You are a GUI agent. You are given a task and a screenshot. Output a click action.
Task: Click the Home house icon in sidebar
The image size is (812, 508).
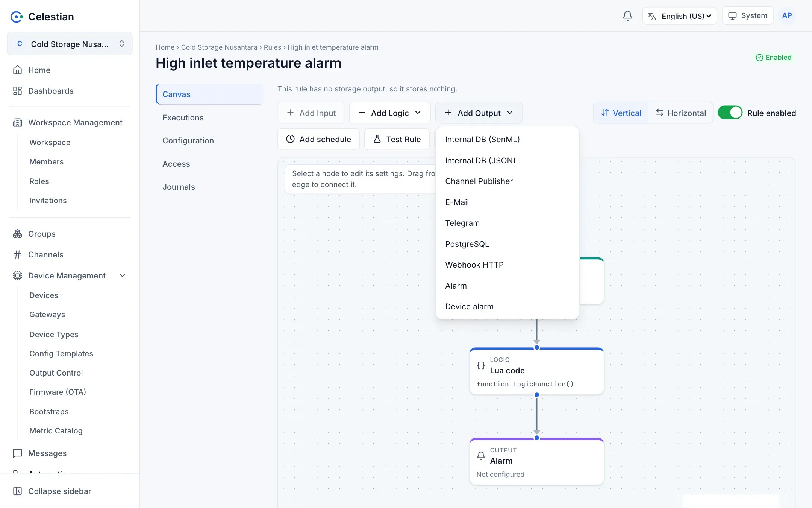pos(17,70)
